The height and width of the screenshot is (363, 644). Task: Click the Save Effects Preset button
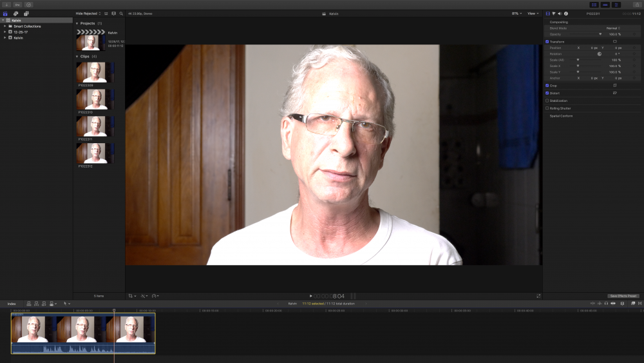(x=623, y=296)
